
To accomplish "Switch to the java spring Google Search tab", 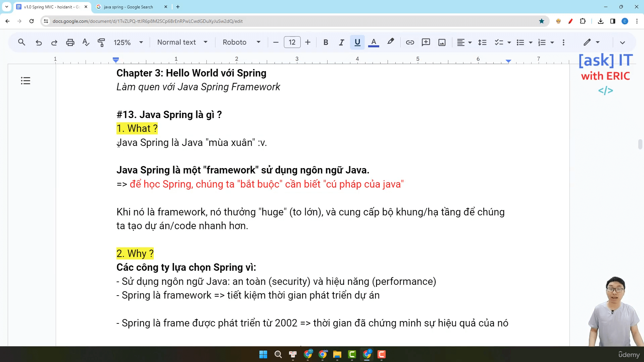I will click(x=128, y=7).
